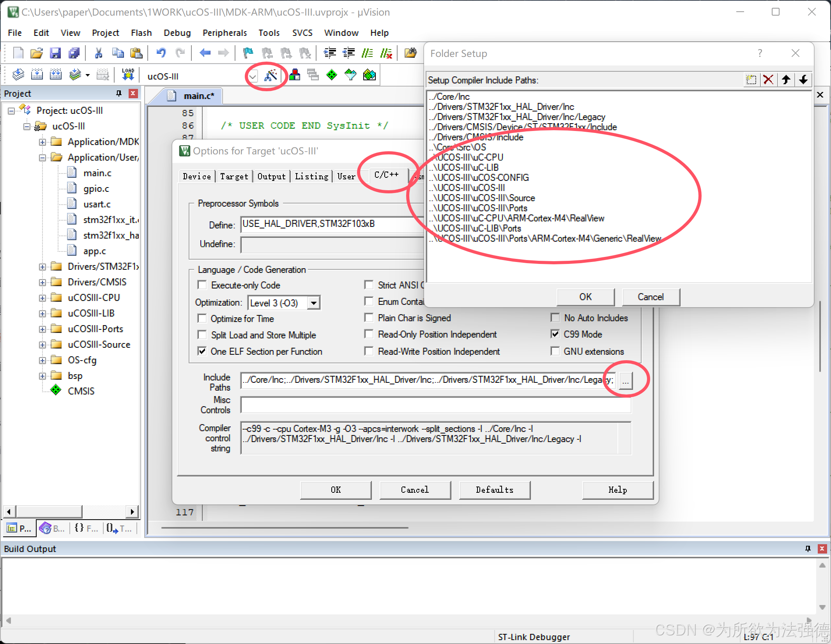Click the Defaults button
Viewport: 831px width, 644px height.
(494, 490)
